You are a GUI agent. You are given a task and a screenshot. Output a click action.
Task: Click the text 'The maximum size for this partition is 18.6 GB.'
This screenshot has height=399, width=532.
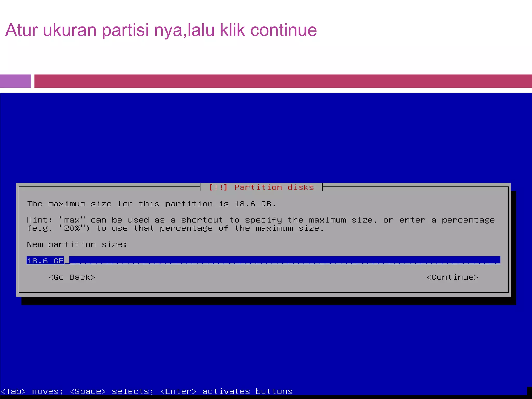coord(151,204)
